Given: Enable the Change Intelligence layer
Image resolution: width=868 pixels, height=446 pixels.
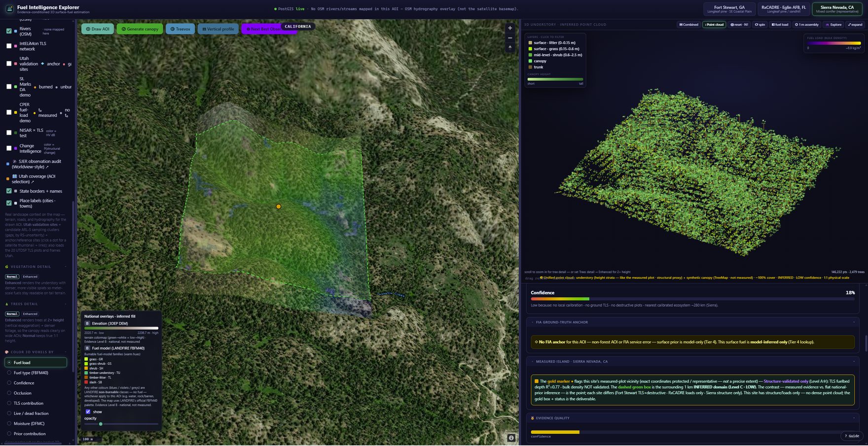Looking at the screenshot, I should pos(9,148).
